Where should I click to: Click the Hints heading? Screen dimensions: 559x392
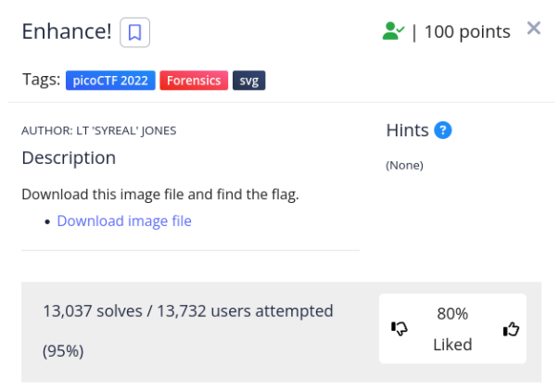pos(407,131)
